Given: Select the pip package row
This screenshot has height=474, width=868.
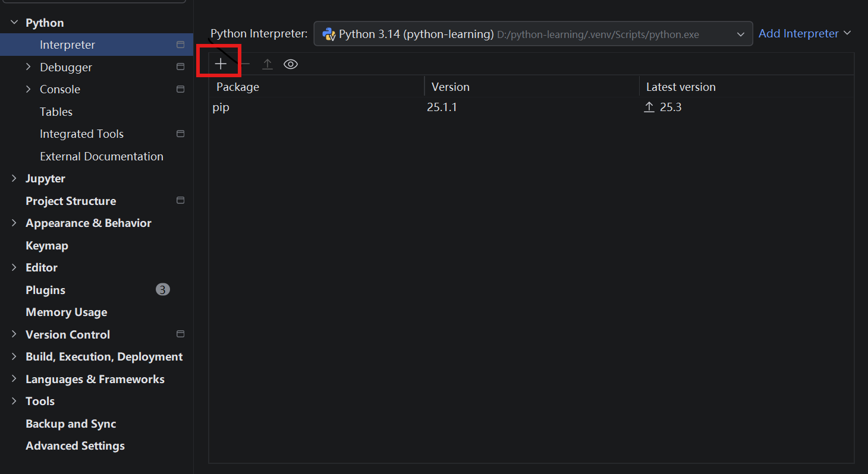Looking at the screenshot, I should pyautogui.click(x=532, y=107).
